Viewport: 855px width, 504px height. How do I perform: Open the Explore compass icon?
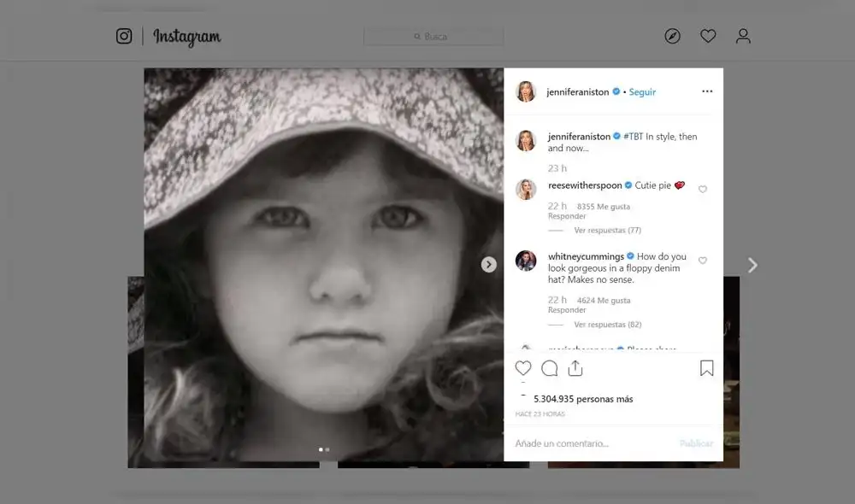[672, 36]
